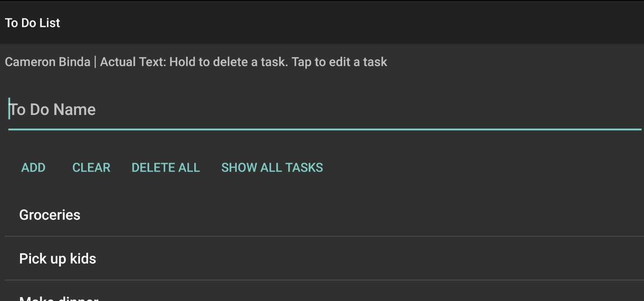Screen dimensions: 644x301
Task: Remove every task with DELETE ALL
Action: 166,167
